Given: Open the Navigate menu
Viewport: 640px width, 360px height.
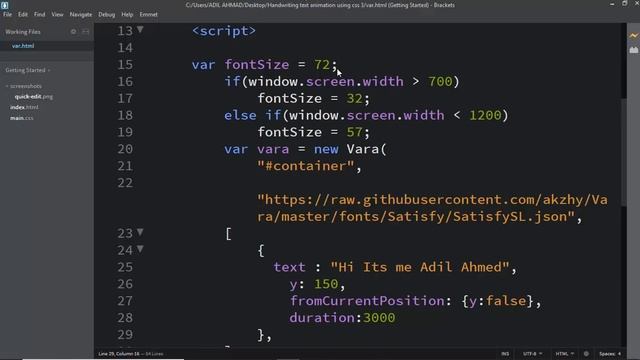Looking at the screenshot, I should (81, 14).
